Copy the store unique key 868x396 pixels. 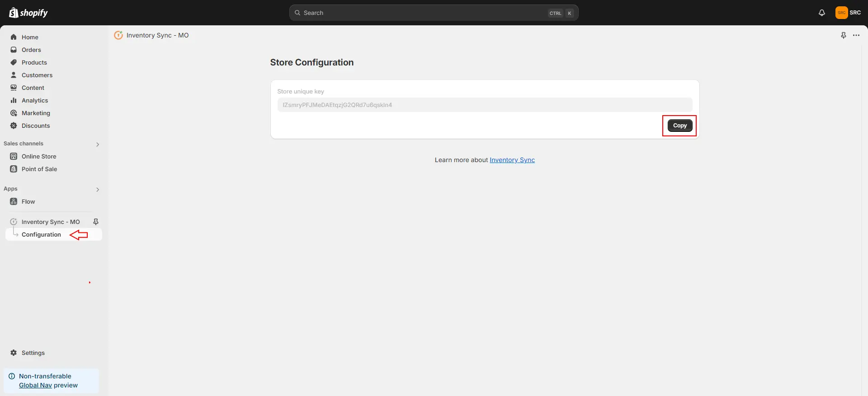679,126
